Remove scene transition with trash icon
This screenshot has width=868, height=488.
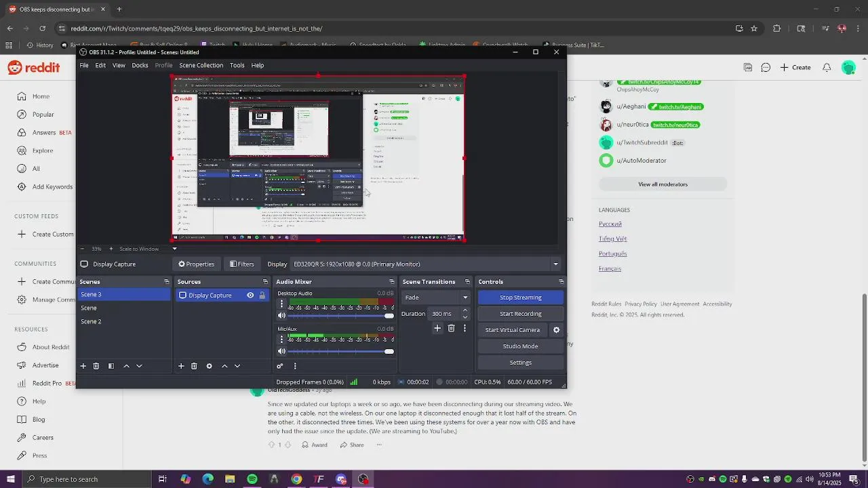(x=451, y=328)
